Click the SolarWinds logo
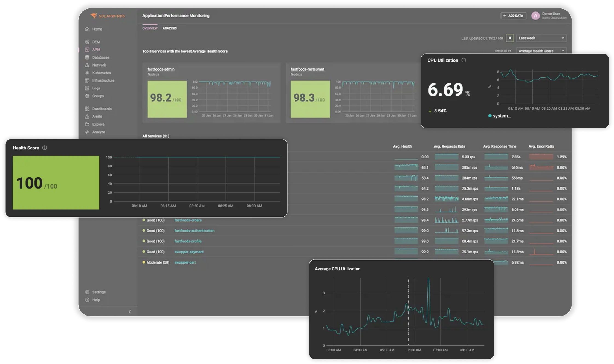Image resolution: width=614 pixels, height=364 pixels. point(108,16)
